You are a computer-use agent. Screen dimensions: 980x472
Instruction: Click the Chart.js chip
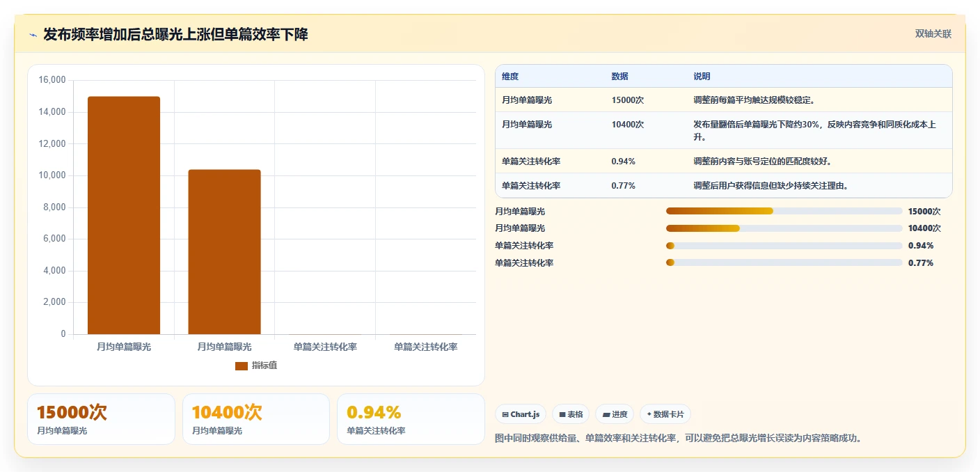pyautogui.click(x=521, y=414)
